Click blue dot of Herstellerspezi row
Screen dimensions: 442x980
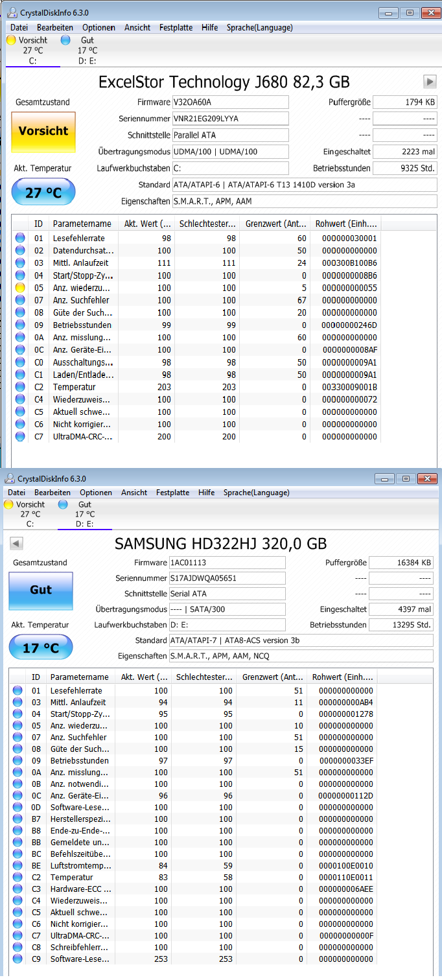coord(17,819)
